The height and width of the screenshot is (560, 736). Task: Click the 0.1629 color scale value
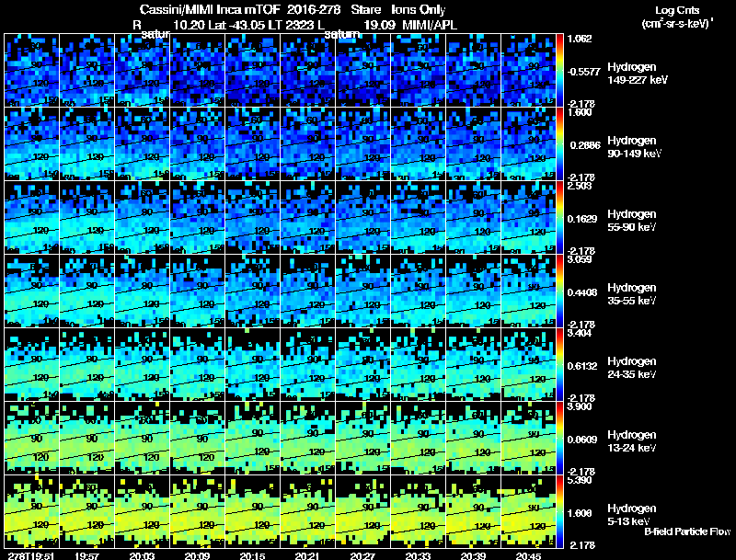point(582,219)
